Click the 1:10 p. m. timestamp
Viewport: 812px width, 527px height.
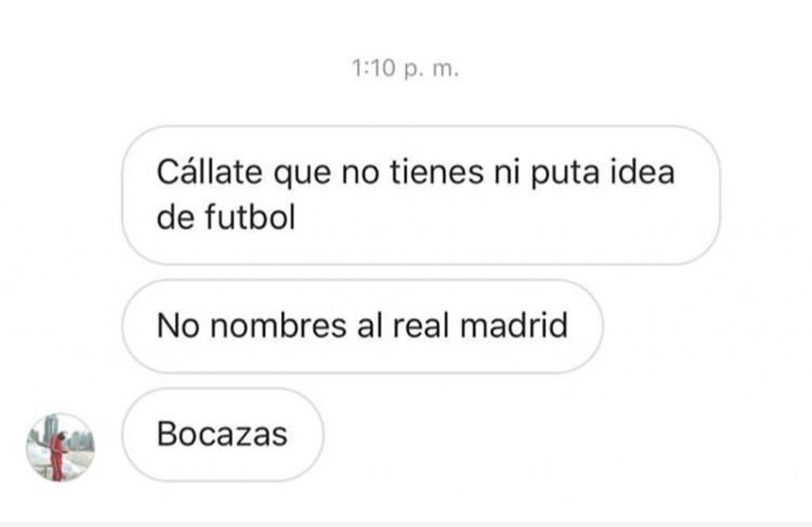click(405, 68)
